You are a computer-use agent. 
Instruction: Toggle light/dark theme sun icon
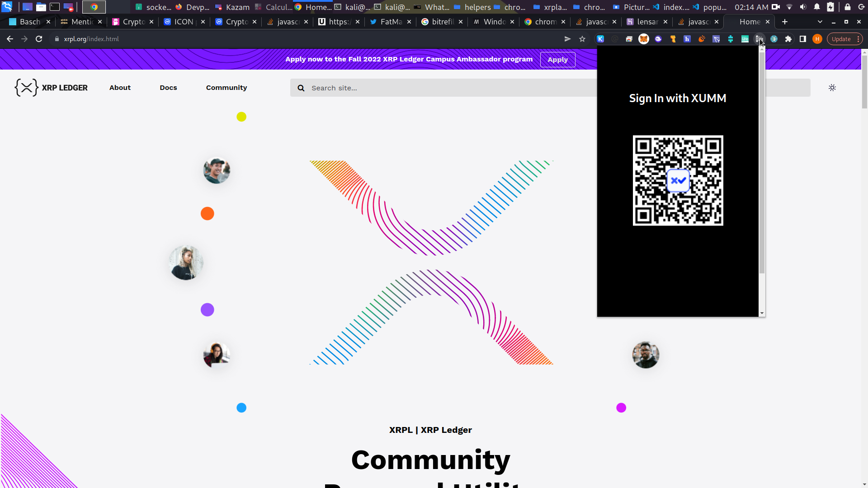point(832,88)
